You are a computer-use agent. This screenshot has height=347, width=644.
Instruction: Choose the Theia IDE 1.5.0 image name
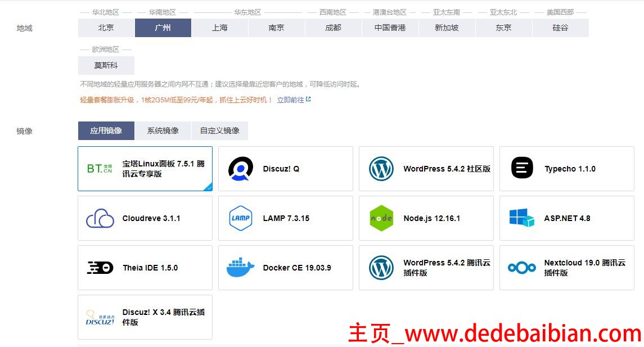[150, 268]
